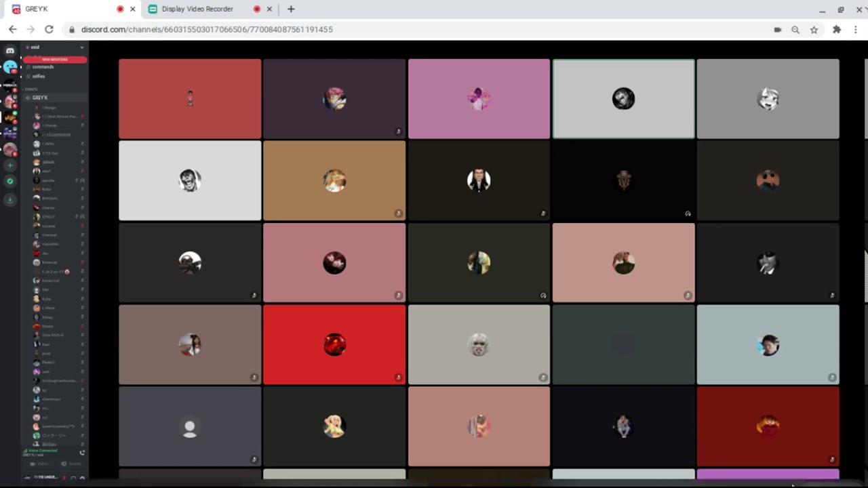Open the camera permission icon in address bar
868x488 pixels.
point(777,29)
